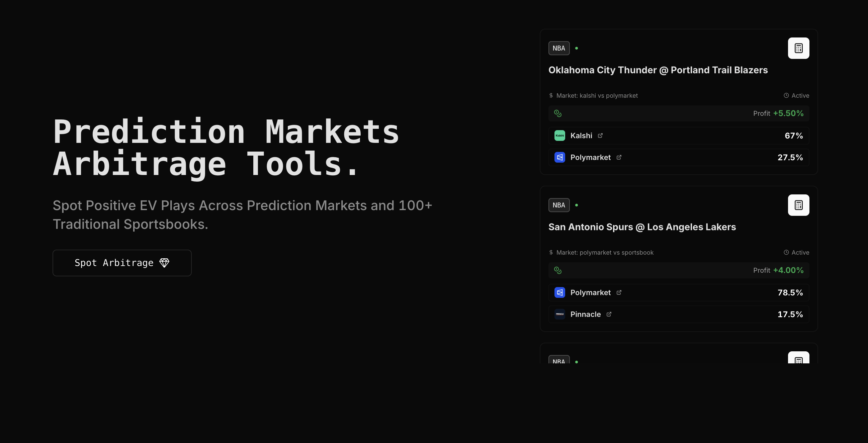868x443 pixels.
Task: Click the clock icon next to Active on Spurs card
Action: click(786, 252)
